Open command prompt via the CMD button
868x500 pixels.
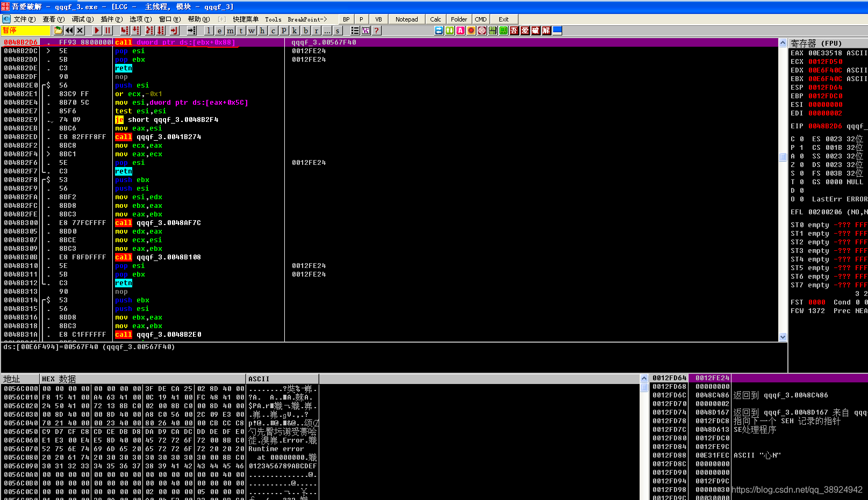[x=480, y=19]
